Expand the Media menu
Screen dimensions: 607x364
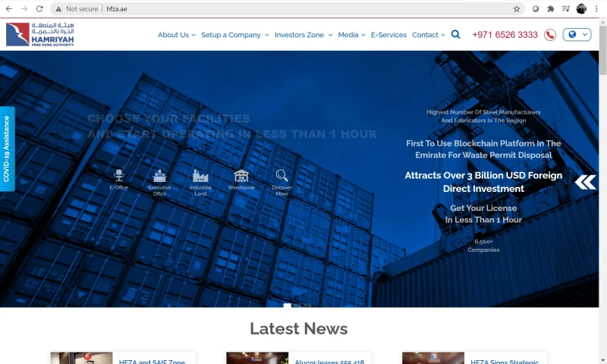[351, 35]
